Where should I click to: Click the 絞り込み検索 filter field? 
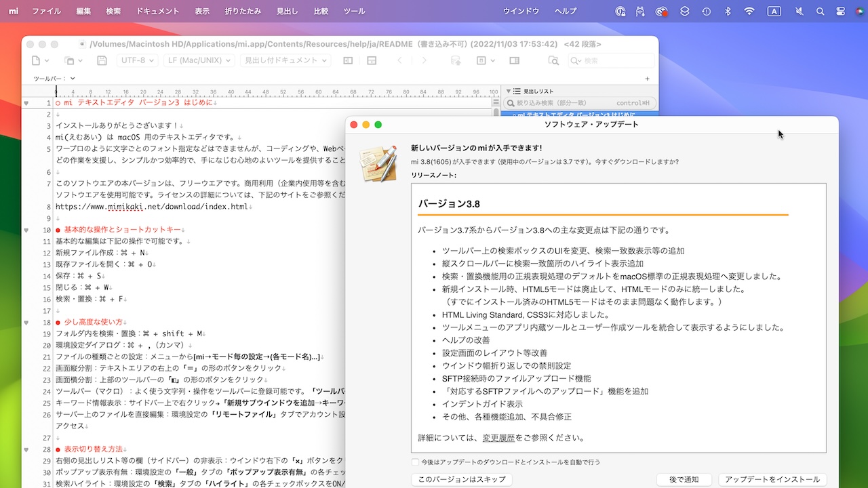coord(580,103)
